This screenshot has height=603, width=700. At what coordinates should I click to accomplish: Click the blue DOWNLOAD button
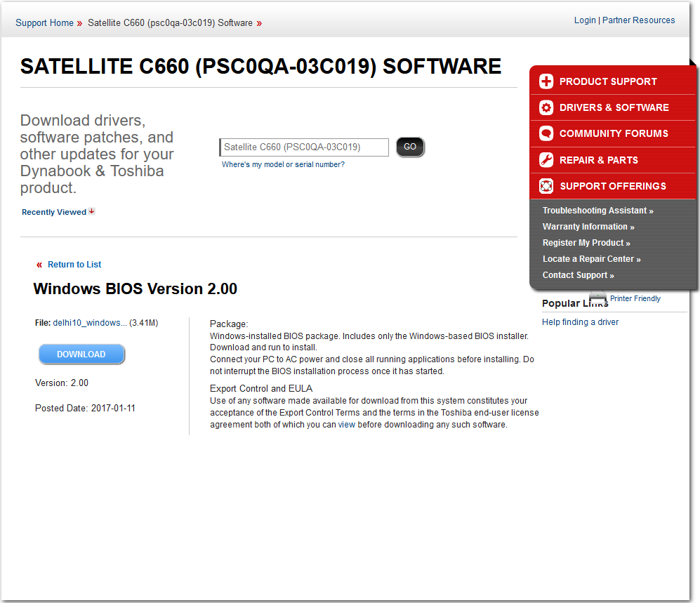(x=81, y=354)
